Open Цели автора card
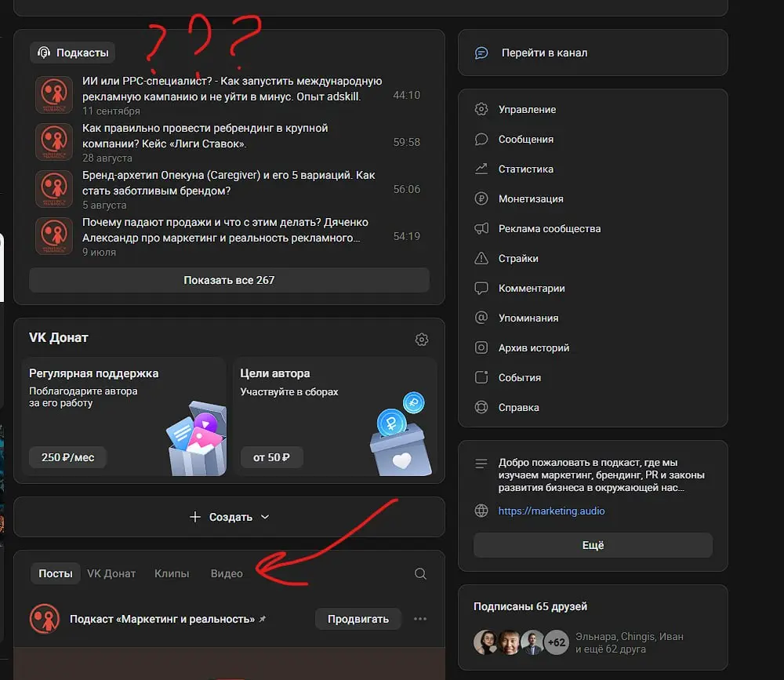 click(x=335, y=416)
